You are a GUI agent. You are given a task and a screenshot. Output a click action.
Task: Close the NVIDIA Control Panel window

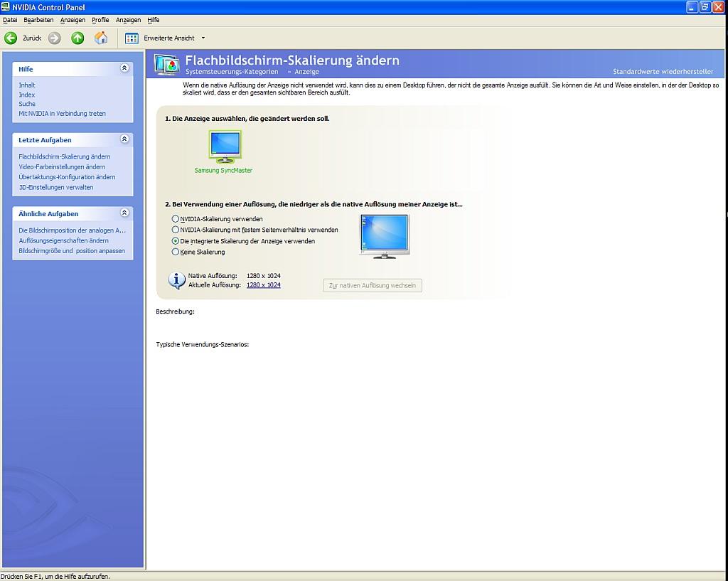(718, 7)
